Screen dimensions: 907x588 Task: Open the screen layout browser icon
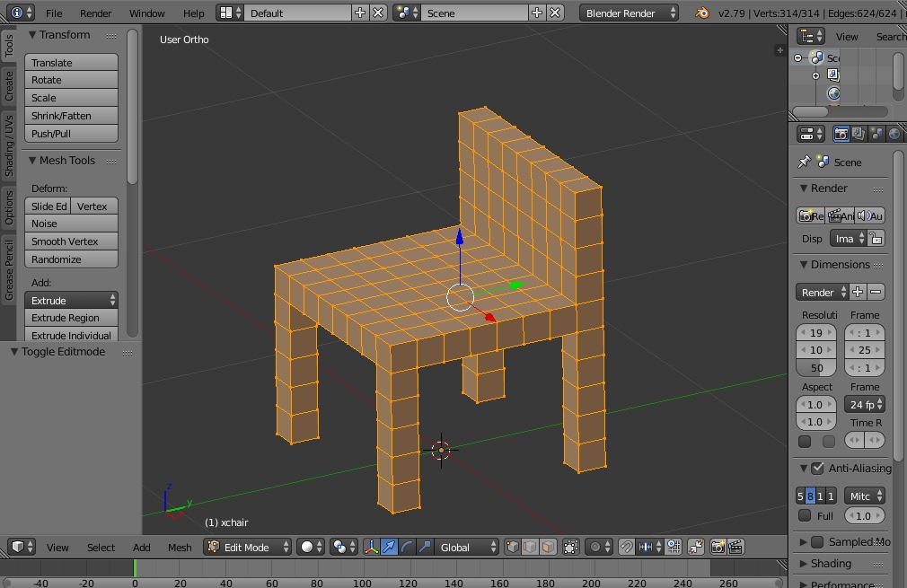click(230, 13)
